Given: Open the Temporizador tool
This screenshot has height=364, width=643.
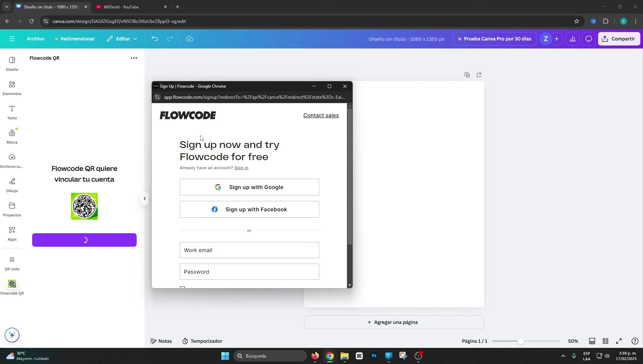Looking at the screenshot, I should (202, 341).
